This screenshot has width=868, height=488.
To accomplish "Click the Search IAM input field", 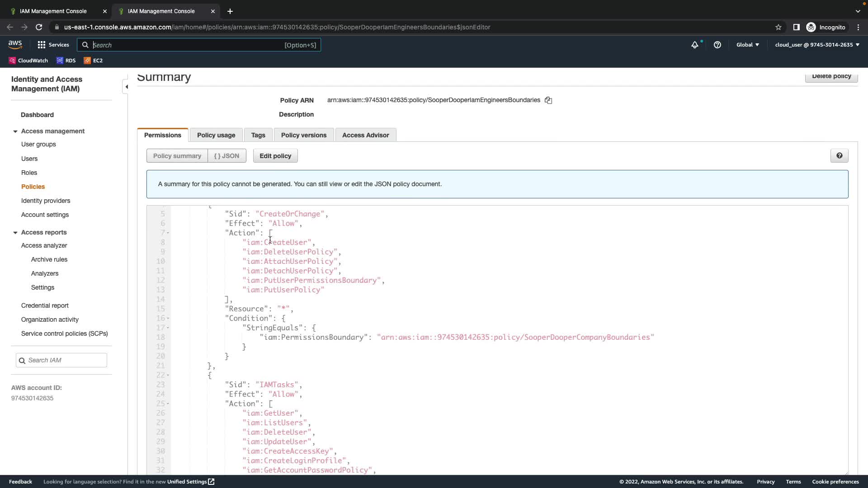I will [66, 360].
